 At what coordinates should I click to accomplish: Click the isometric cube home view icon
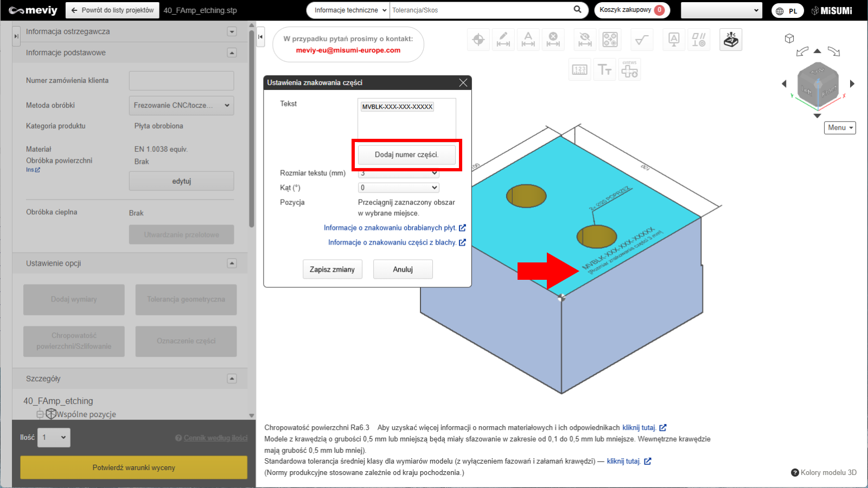[x=789, y=38]
